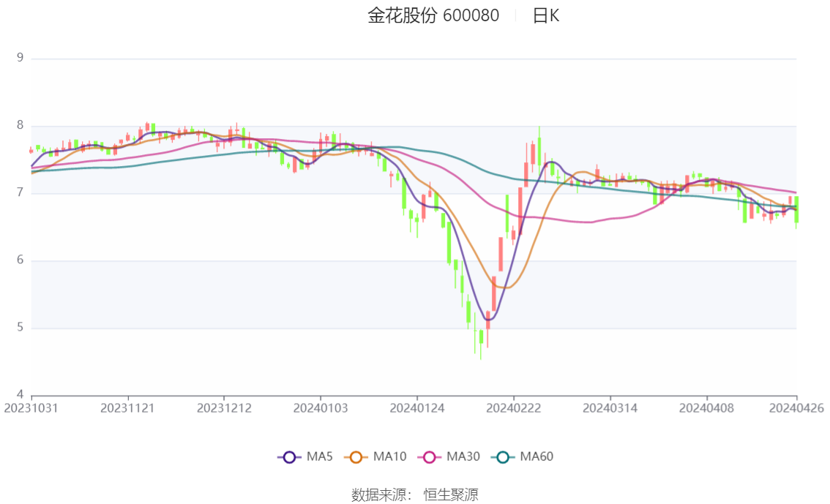Click x-axis date label 20240222
Screen dimensions: 830x504
[x=514, y=408]
